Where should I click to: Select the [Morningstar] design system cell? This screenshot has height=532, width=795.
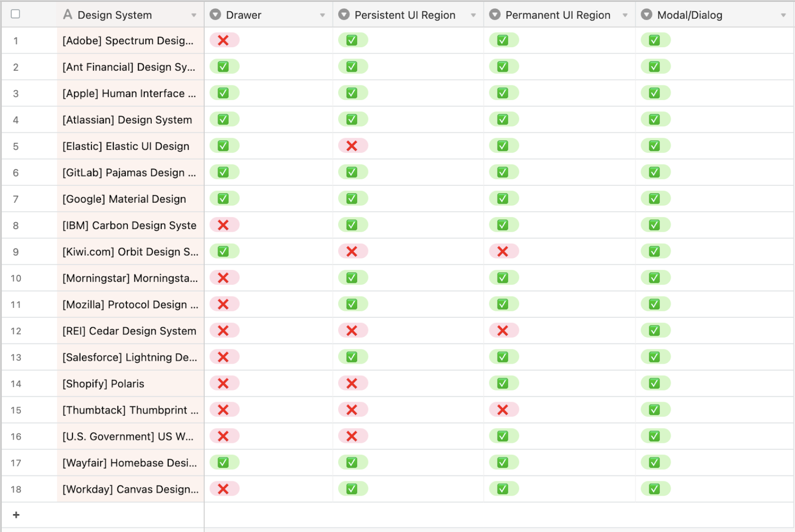131,278
